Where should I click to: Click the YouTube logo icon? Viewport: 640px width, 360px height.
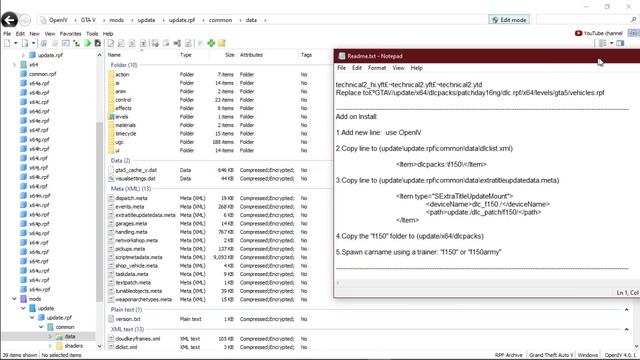coord(578,33)
